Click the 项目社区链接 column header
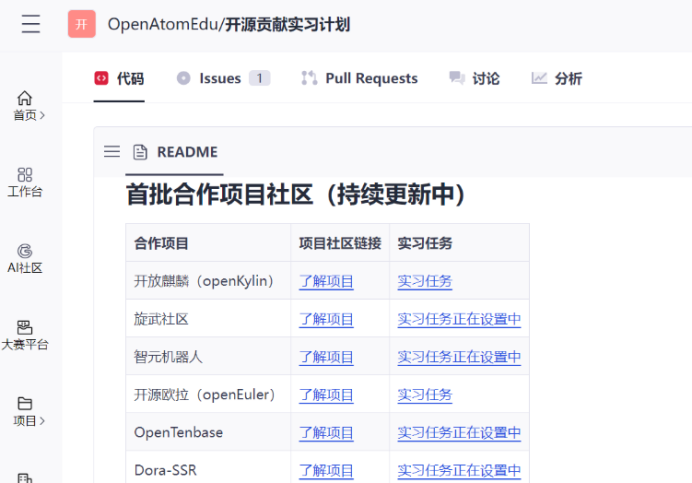 pyautogui.click(x=340, y=243)
